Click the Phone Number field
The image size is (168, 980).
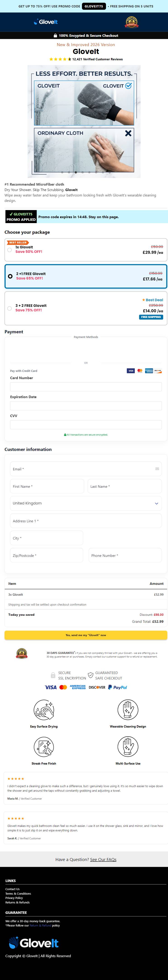click(x=125, y=555)
